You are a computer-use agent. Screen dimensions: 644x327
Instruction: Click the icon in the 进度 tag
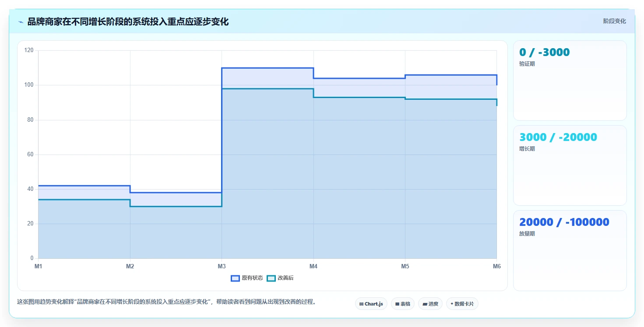pyautogui.click(x=425, y=304)
